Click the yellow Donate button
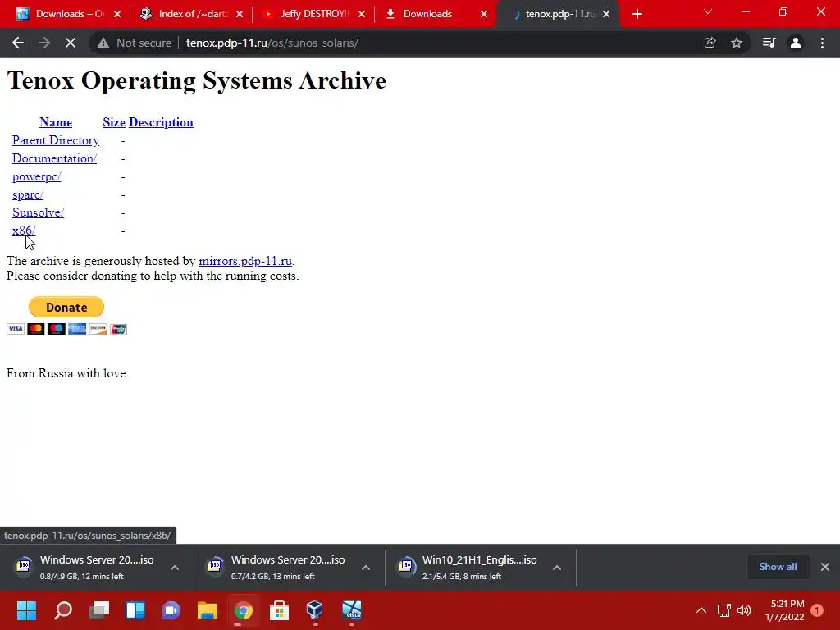The image size is (840, 630). point(66,307)
